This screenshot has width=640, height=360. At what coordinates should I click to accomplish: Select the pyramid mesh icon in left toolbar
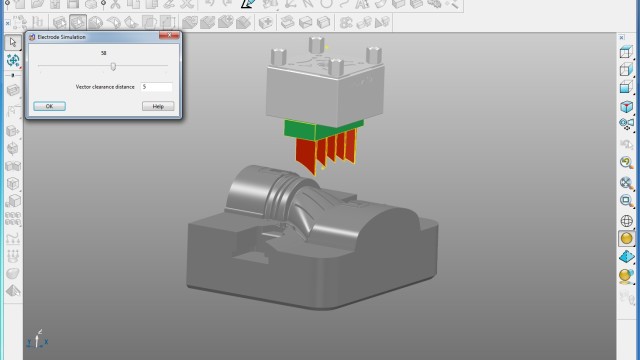[13, 290]
